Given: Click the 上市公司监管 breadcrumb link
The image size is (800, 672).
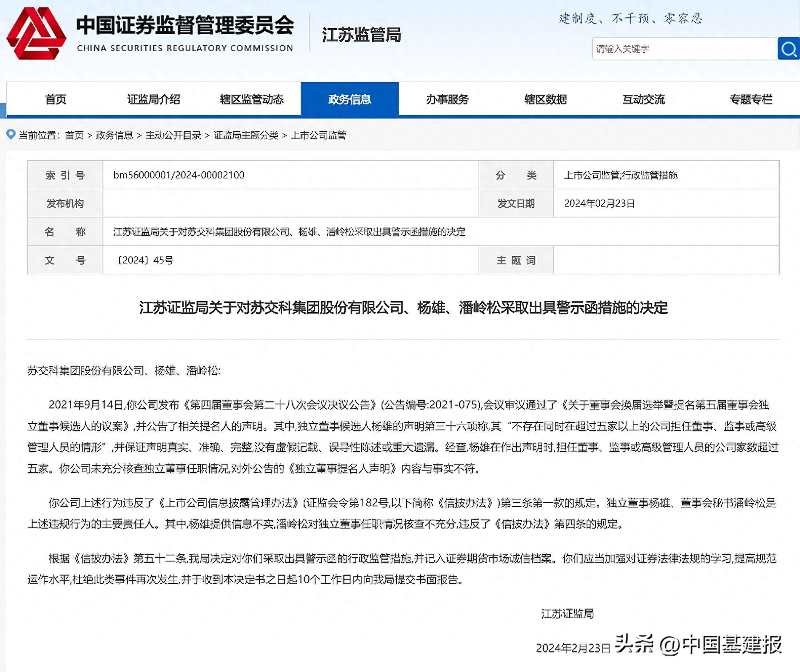Looking at the screenshot, I should tap(319, 135).
